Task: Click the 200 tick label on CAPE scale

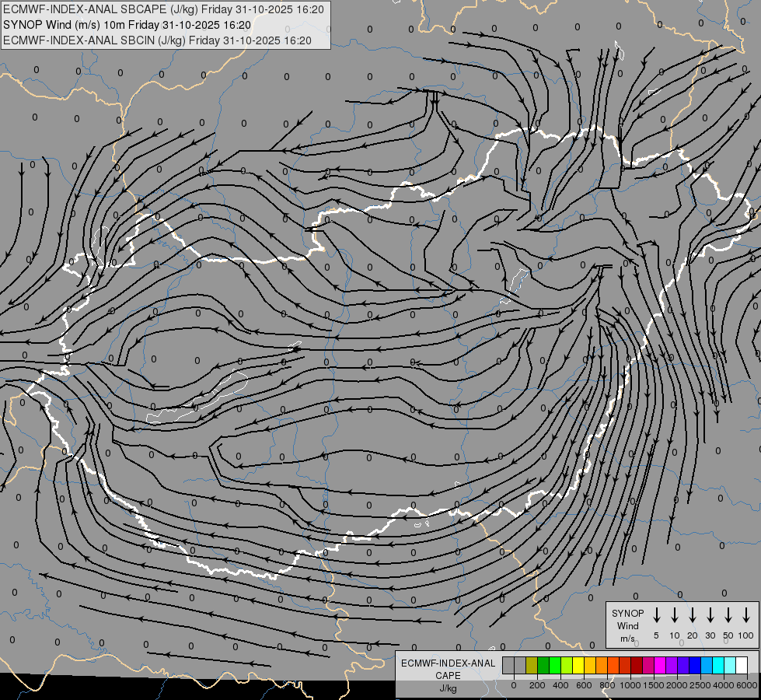Action: [537, 685]
